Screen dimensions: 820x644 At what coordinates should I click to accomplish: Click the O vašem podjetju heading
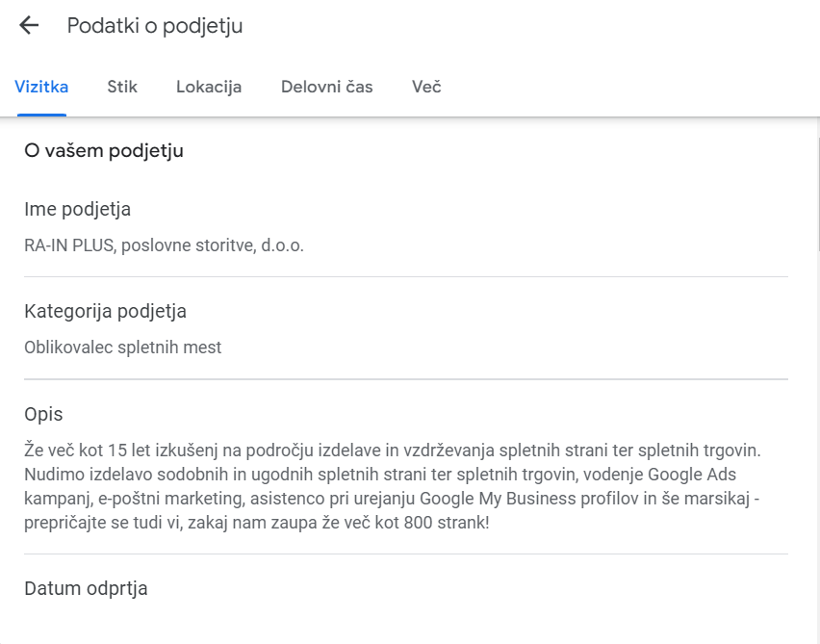pyautogui.click(x=104, y=151)
